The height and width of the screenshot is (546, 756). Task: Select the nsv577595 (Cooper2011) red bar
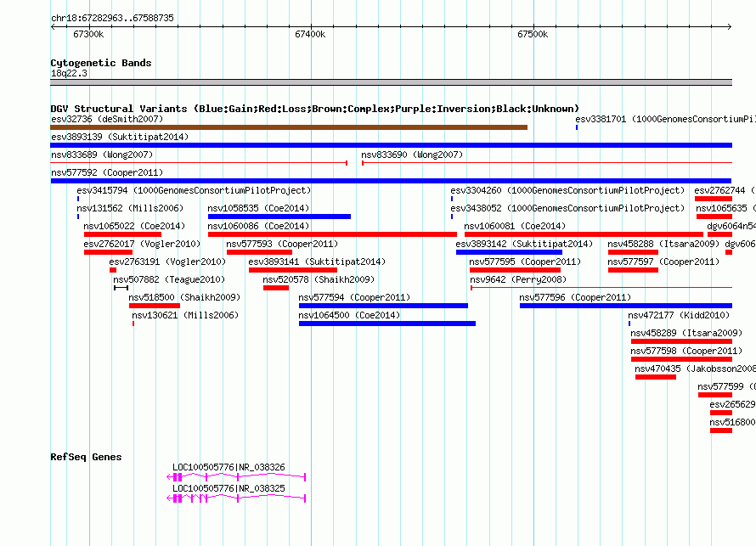pyautogui.click(x=515, y=270)
